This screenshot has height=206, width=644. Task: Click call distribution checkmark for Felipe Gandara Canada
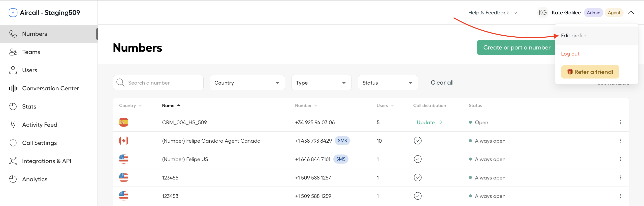tap(418, 141)
